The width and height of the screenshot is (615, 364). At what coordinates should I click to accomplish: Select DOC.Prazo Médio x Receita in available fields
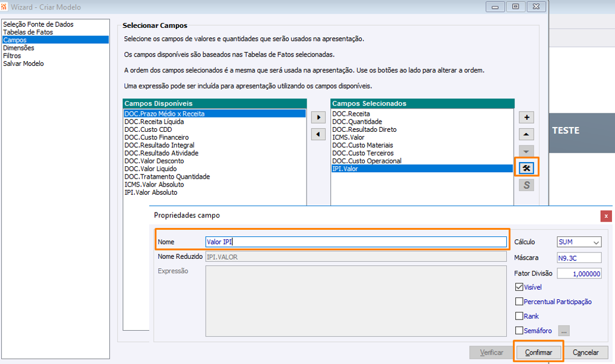coord(215,113)
